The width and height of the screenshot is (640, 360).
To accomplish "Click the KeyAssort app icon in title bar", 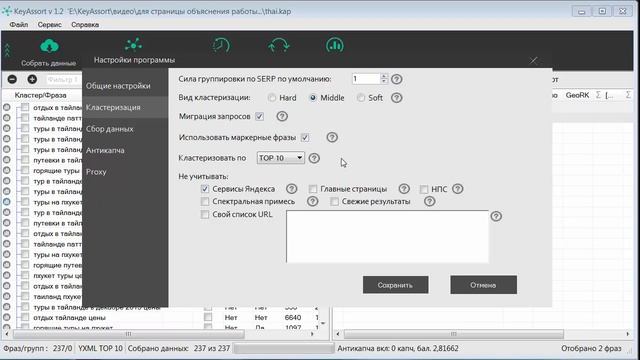I will click(x=7, y=11).
